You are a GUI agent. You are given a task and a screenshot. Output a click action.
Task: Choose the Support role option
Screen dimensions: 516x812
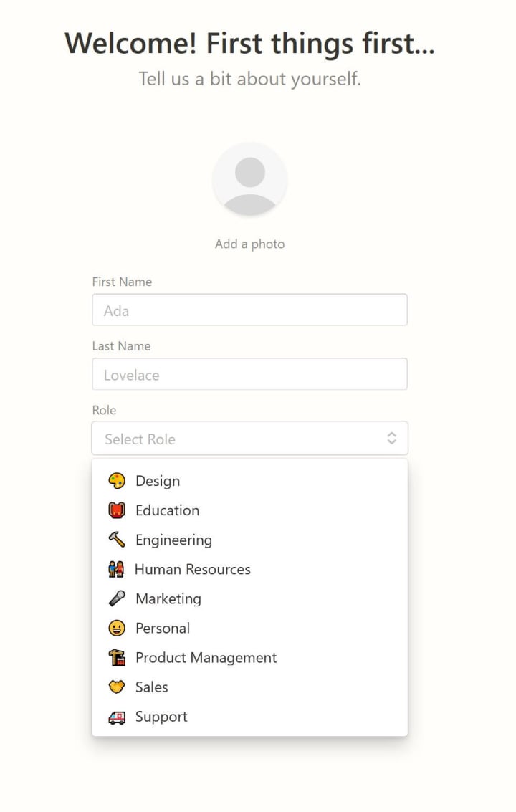[x=161, y=717]
